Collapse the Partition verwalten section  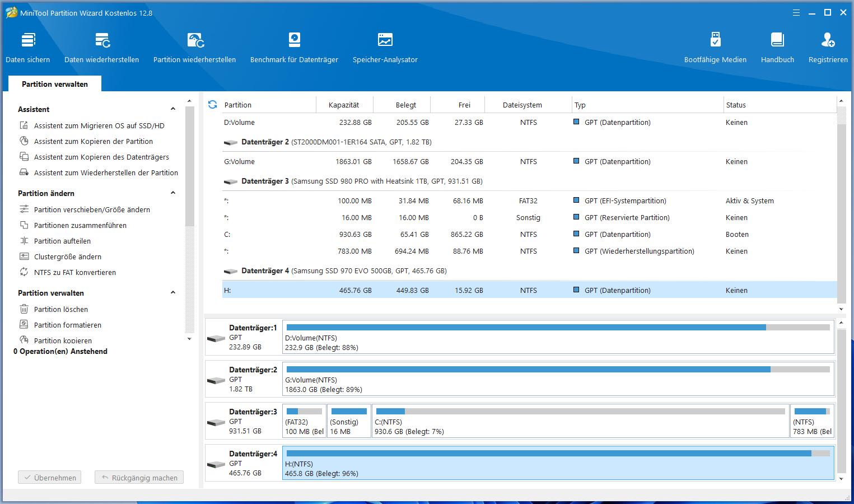(173, 293)
